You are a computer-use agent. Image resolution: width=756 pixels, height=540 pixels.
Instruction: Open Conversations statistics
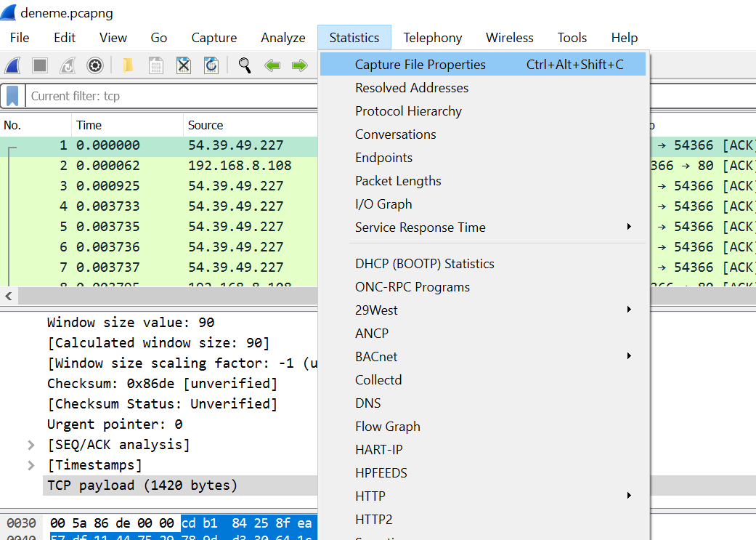click(483, 134)
